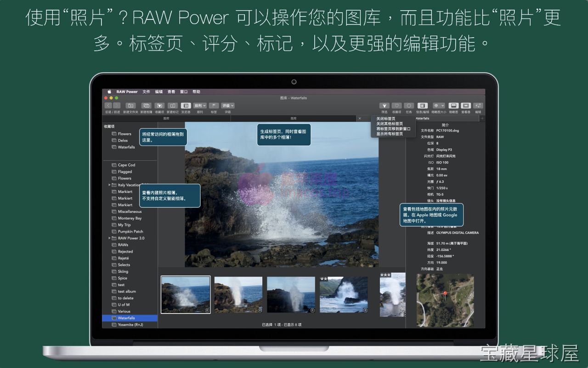The width and height of the screenshot is (588, 368).
Task: Select the three-star rated thumbnail
Action: [393, 294]
